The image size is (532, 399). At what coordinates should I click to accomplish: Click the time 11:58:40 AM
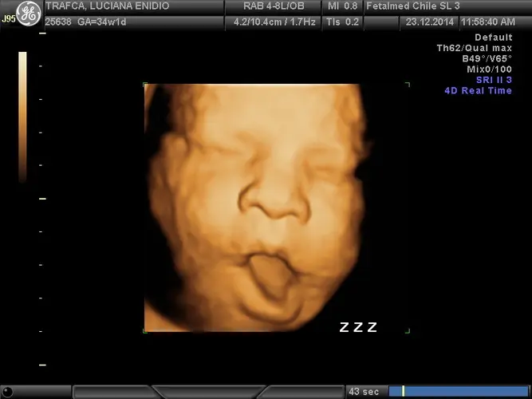click(x=488, y=22)
